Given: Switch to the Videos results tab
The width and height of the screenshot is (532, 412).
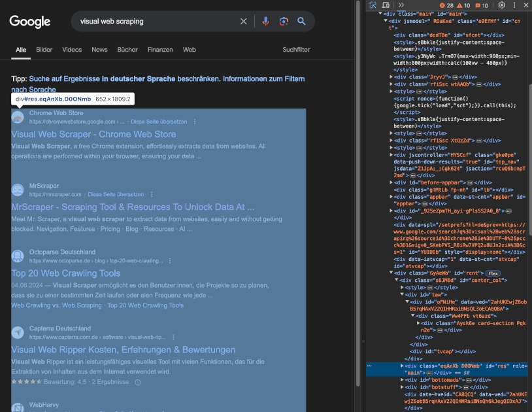Looking at the screenshot, I should click(x=72, y=50).
